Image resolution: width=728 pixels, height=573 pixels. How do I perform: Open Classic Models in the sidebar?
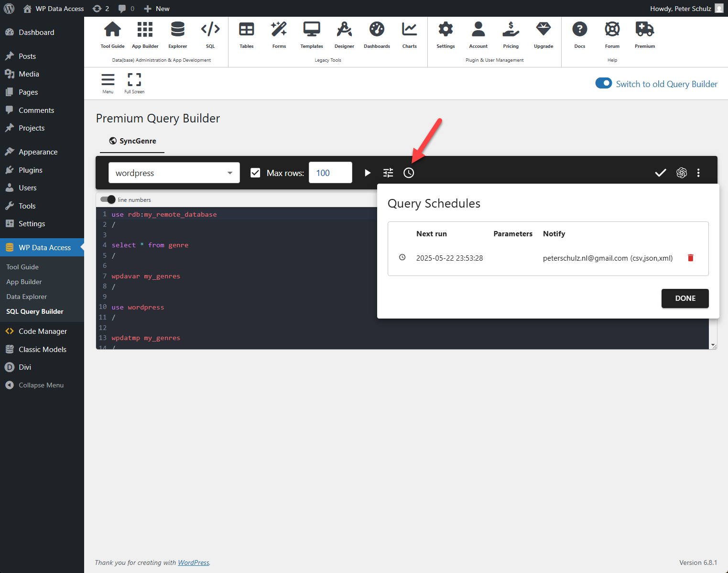(42, 350)
